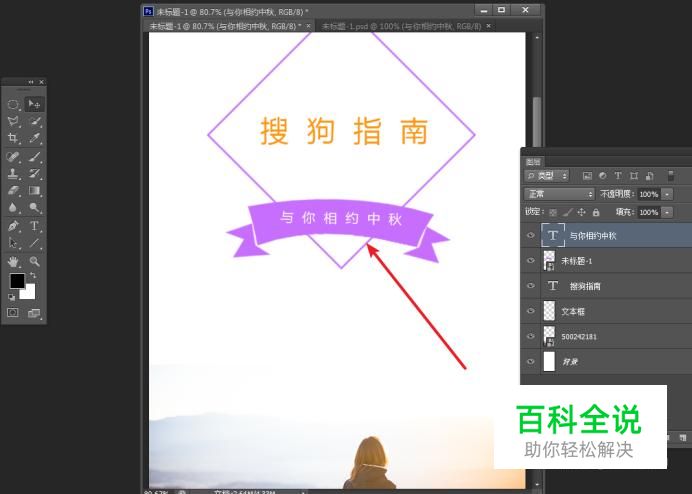Hide the 500242181 layer
Viewport: 692px width, 494px height.
point(531,336)
